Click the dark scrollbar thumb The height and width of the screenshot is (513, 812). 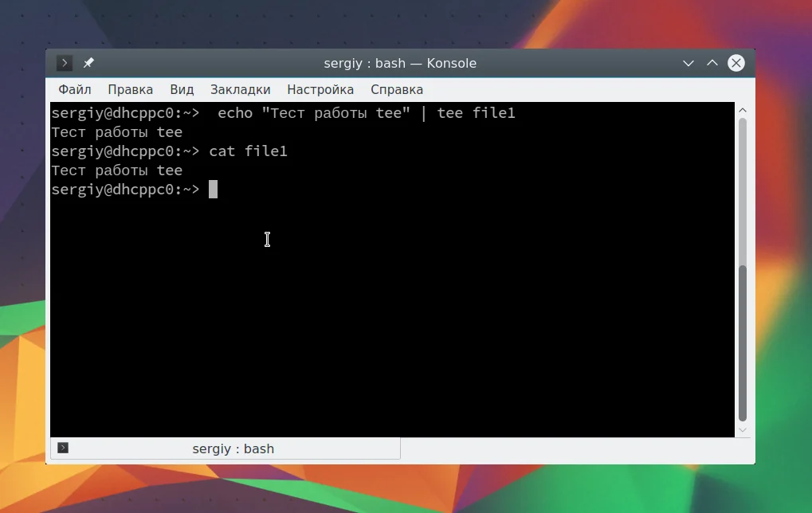[x=743, y=343]
